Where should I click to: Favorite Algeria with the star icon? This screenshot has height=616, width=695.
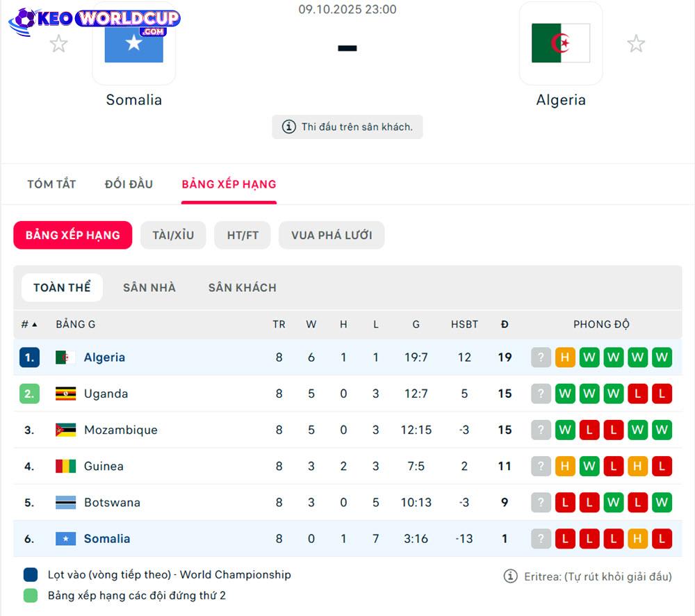click(x=636, y=44)
